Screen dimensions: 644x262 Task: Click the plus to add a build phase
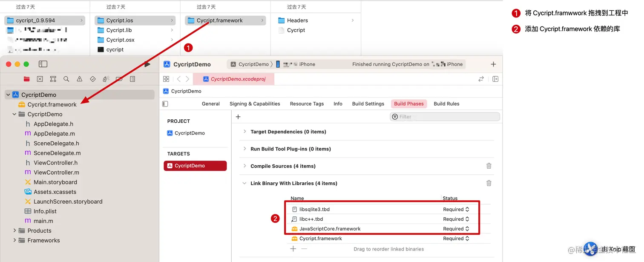(238, 117)
